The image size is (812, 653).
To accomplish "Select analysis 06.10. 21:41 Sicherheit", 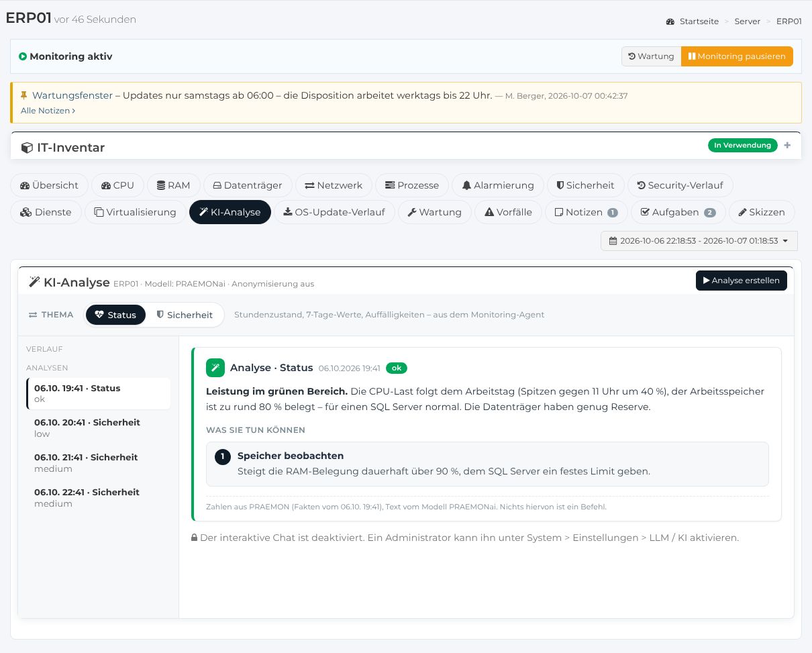I will pos(98,463).
